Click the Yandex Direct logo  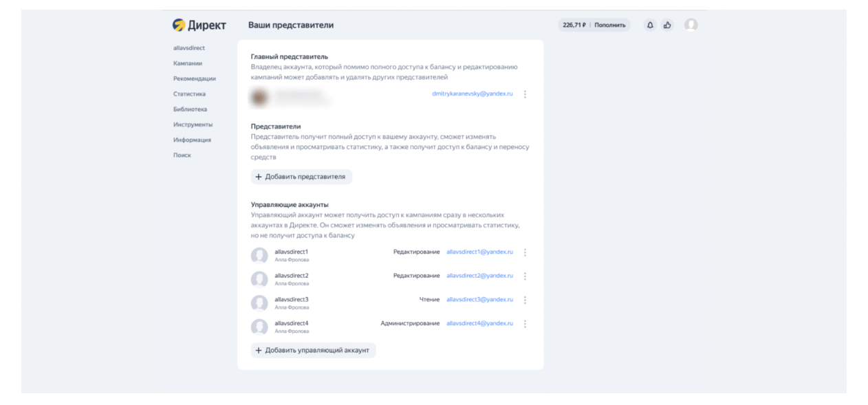click(x=199, y=25)
